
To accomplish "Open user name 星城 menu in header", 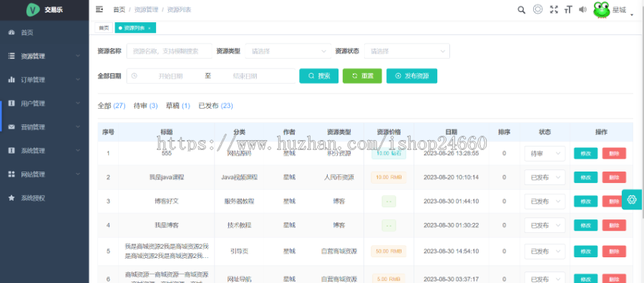I will tap(619, 10).
